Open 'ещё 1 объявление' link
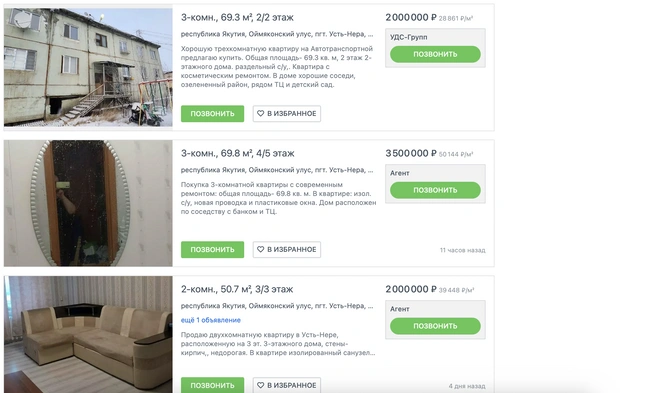Image resolution: width=656 pixels, height=393 pixels. click(x=211, y=320)
